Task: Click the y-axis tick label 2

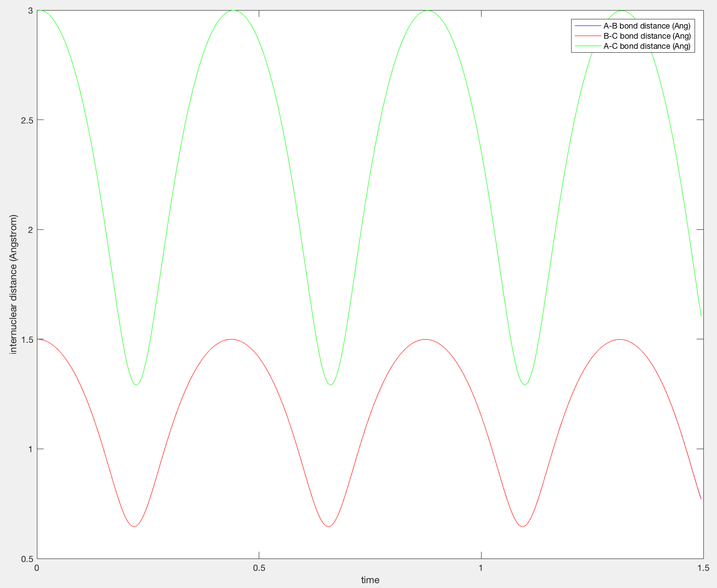Action: (x=31, y=229)
